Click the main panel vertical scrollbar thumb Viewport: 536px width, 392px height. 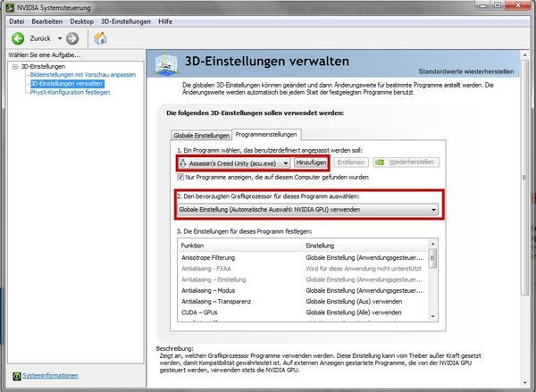(x=525, y=177)
